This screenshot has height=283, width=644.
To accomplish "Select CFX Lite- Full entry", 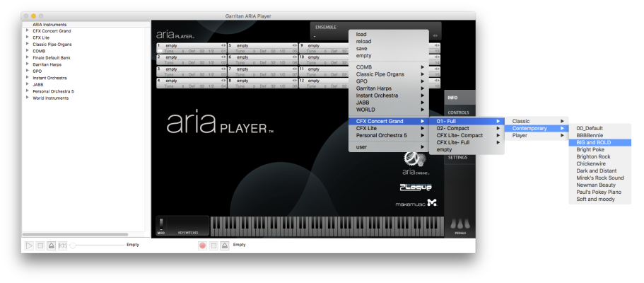I will [x=467, y=142].
